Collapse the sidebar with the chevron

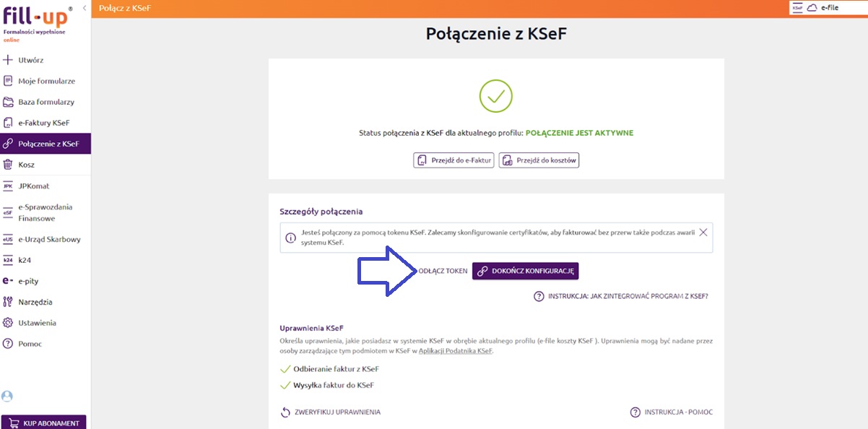[x=84, y=7]
